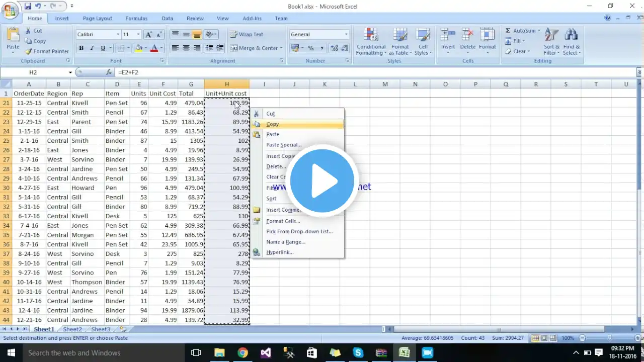The image size is (644, 362).
Task: Choose Paste Special from the context menu
Action: (284, 145)
